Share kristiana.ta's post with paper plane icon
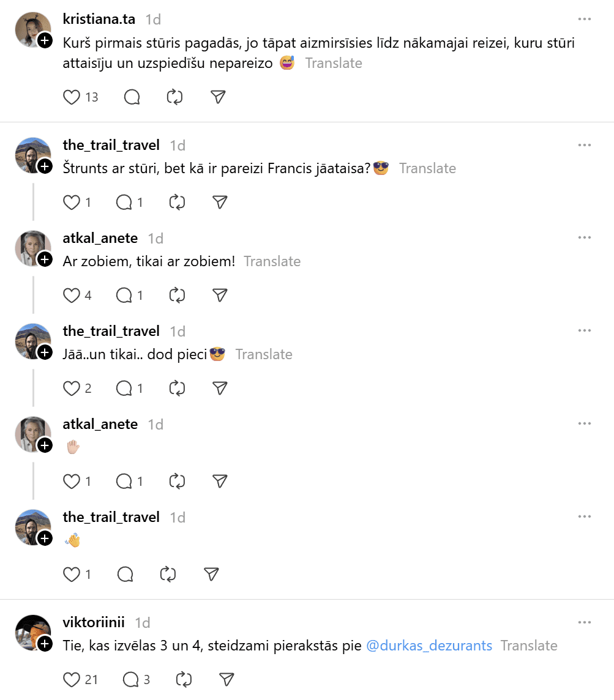Viewport: 614px width, 700px height. pyautogui.click(x=218, y=97)
